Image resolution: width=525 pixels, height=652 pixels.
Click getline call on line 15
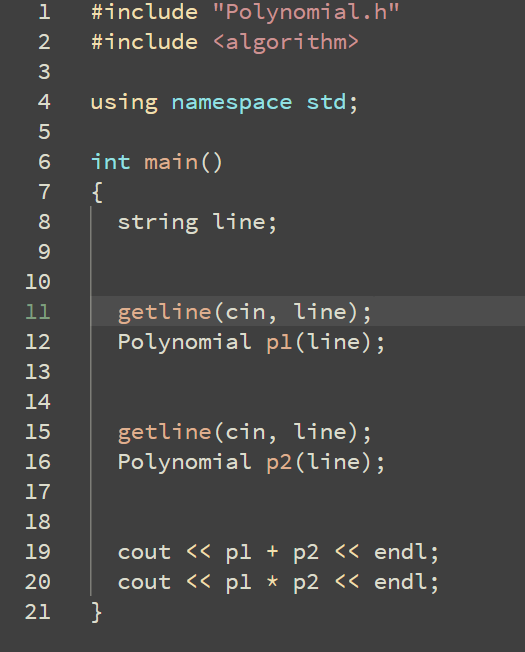tap(244, 432)
